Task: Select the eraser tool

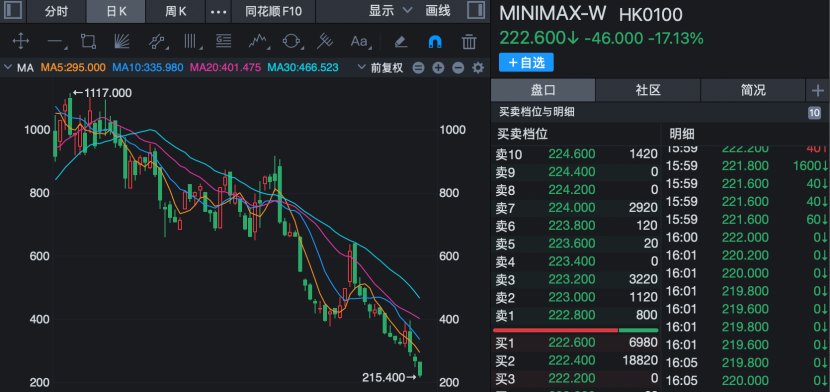Action: 401,41
